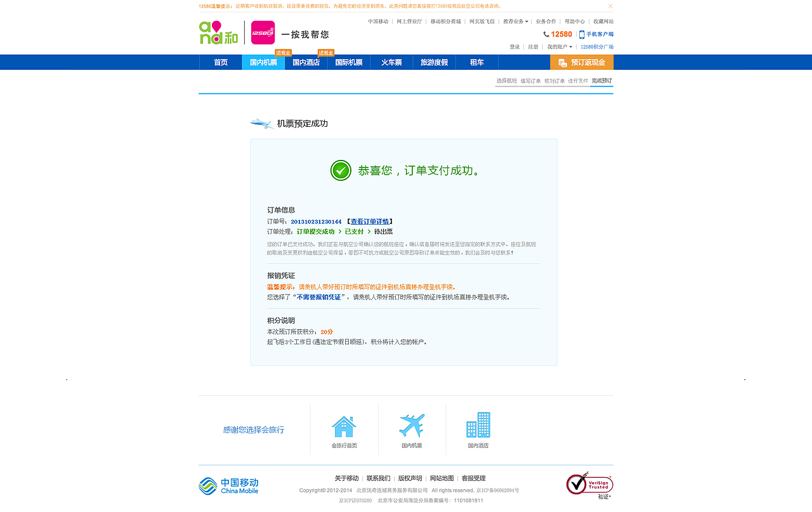This screenshot has width=812, height=512.
Task: Open the 推荐业务 dropdown menu
Action: pos(515,21)
